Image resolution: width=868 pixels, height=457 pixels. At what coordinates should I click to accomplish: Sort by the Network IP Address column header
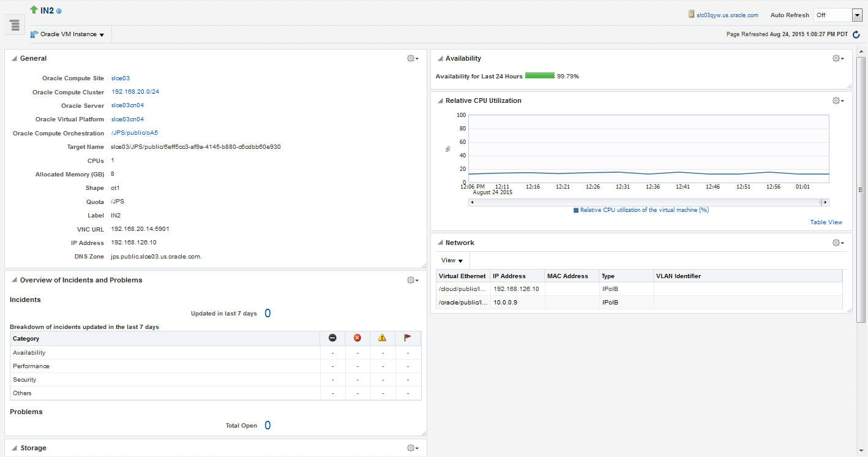pos(517,276)
